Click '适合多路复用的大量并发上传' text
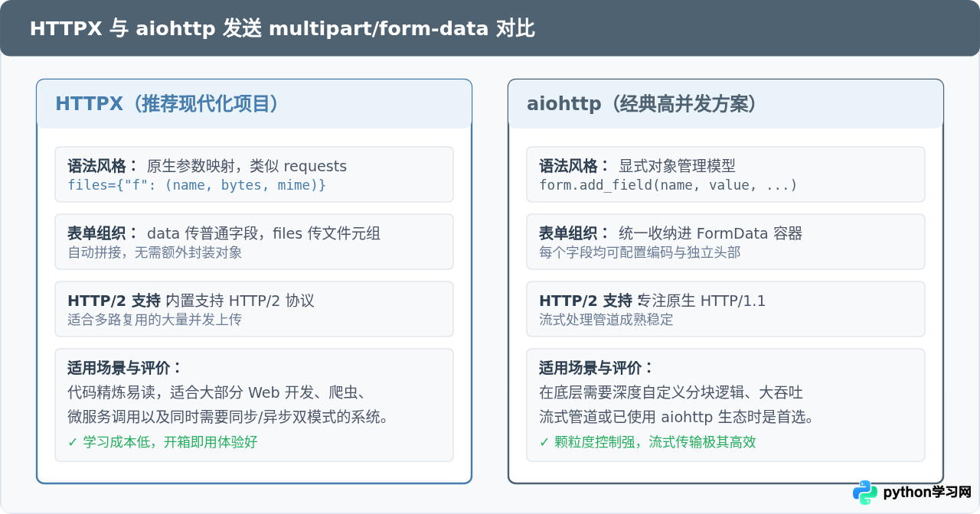Image resolution: width=980 pixels, height=514 pixels. point(155,320)
